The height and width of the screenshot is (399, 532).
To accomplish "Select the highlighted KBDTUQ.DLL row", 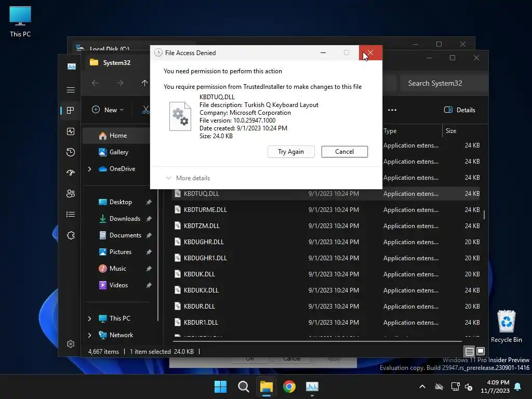I will pyautogui.click(x=326, y=194).
